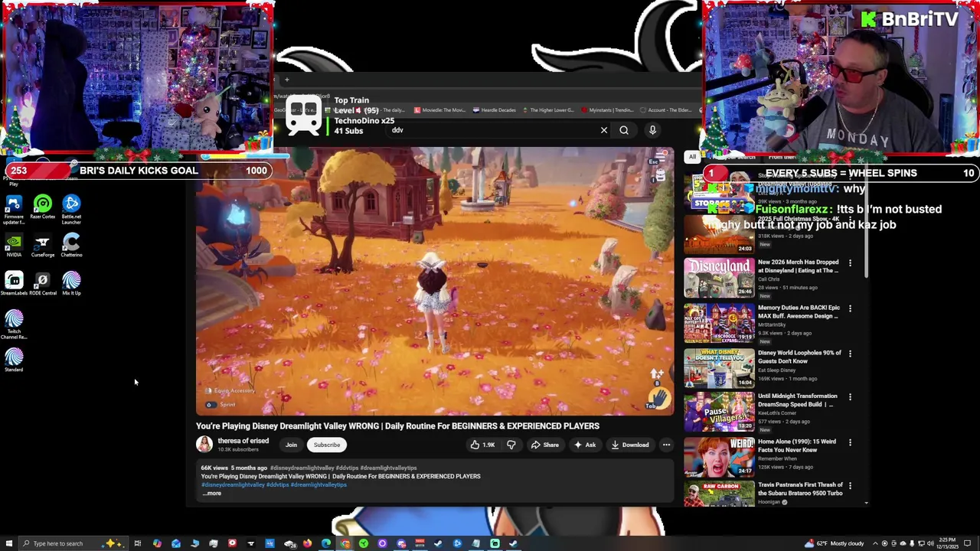Click the YouTube search field containing ddv
Image resolution: width=980 pixels, height=551 pixels.
494,130
